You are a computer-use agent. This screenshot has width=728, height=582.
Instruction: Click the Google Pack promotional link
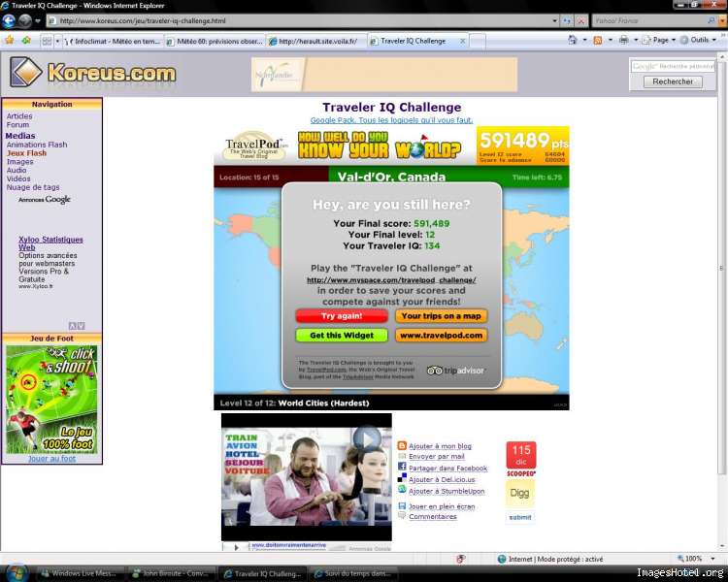point(391,120)
